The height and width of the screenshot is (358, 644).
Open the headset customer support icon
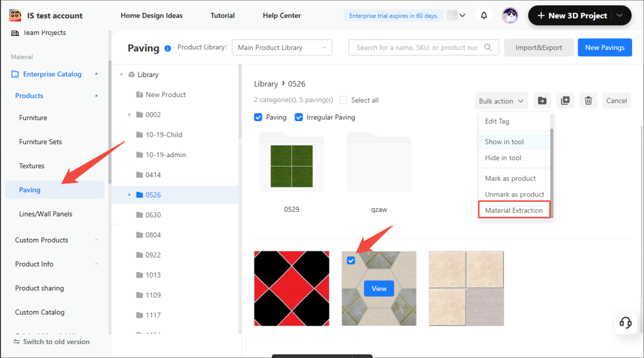pyautogui.click(x=625, y=323)
